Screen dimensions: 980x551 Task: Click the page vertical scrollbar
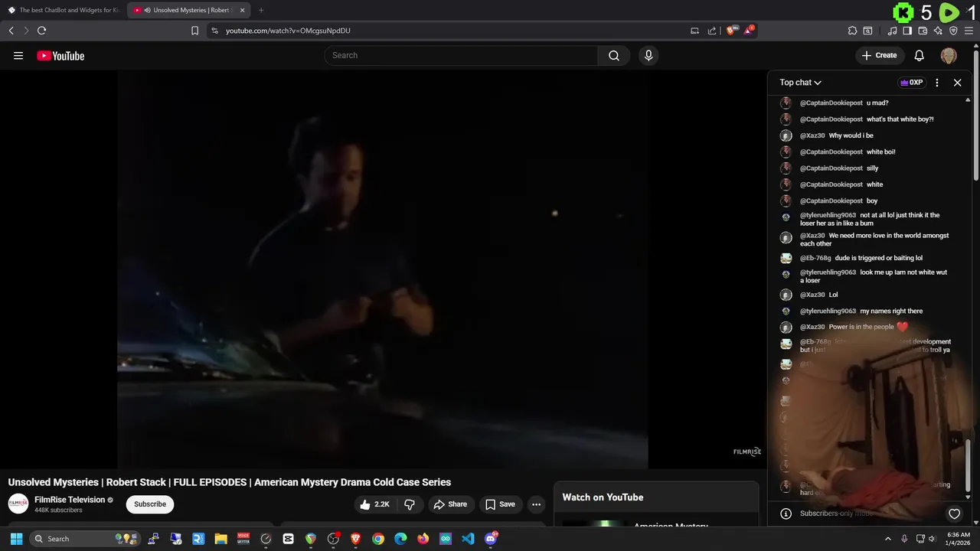pos(976,115)
